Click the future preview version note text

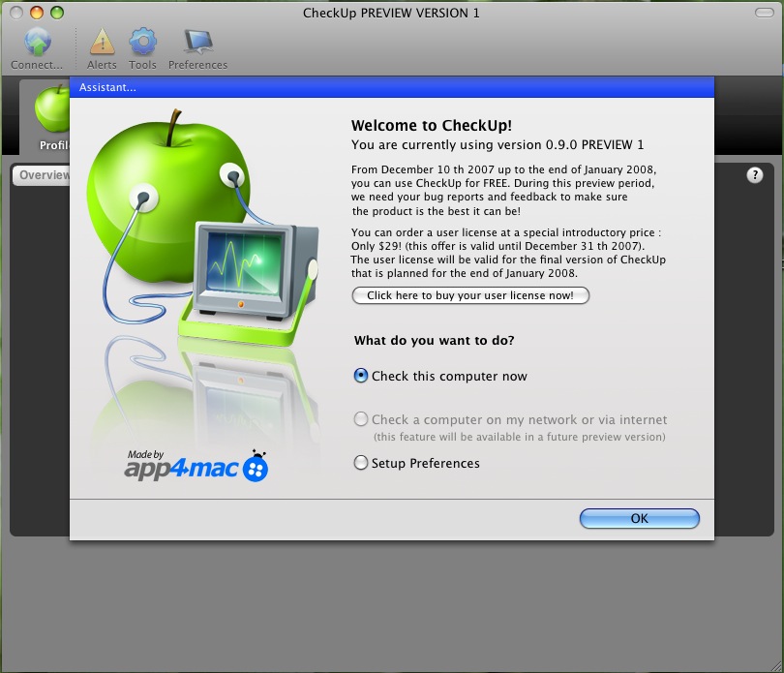[520, 437]
